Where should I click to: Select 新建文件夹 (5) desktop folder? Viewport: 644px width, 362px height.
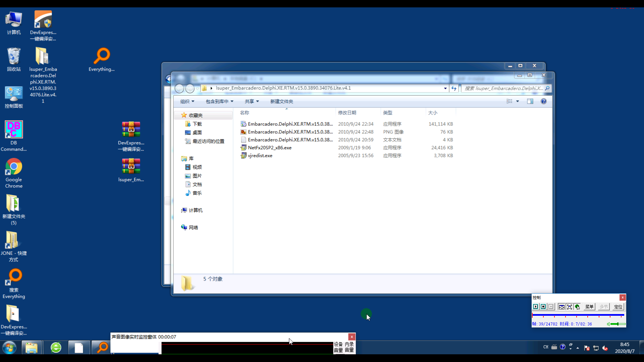click(x=14, y=210)
